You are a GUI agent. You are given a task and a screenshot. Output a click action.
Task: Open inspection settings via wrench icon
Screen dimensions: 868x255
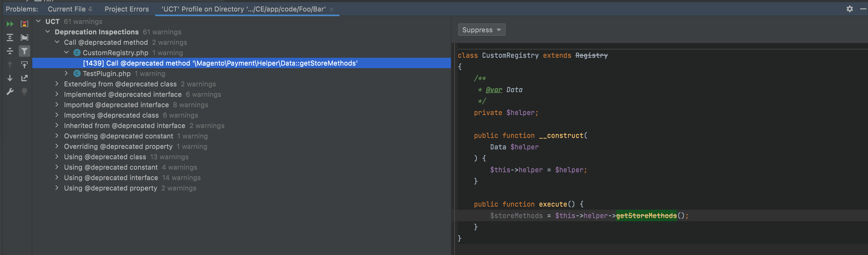(10, 92)
